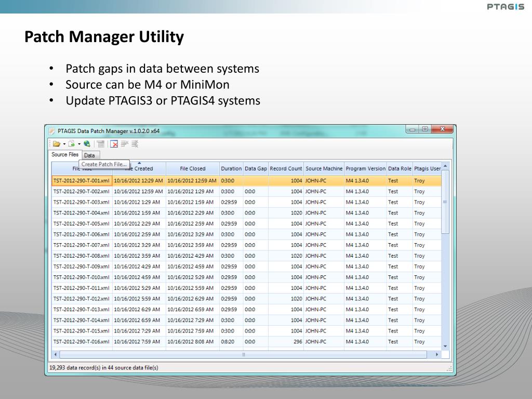Select row TST-2012-290-T-005.xml
Image resolution: width=532 pixels, height=399 pixels.
(82, 223)
